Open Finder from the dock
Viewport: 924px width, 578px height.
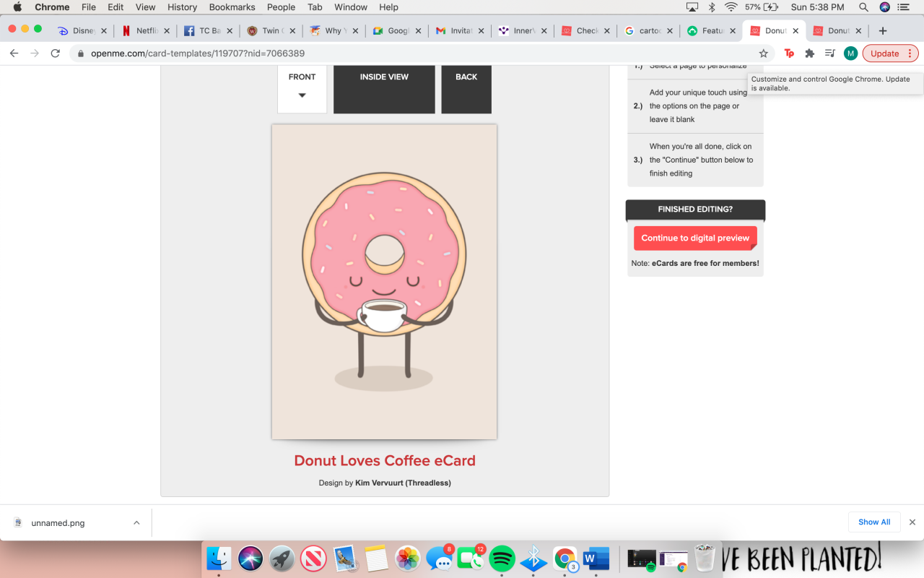coord(219,558)
